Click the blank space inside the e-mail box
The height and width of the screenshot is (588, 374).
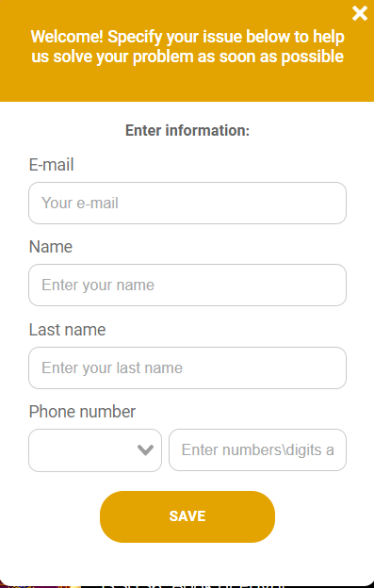point(233,203)
